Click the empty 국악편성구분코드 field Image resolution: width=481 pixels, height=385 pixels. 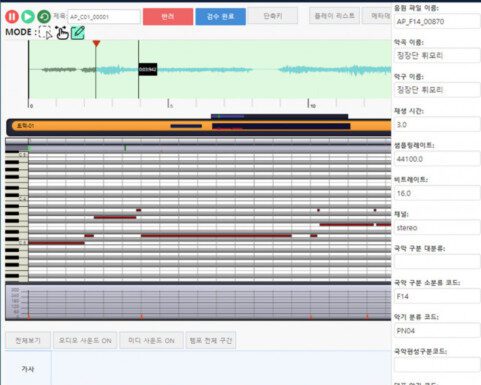tap(437, 365)
